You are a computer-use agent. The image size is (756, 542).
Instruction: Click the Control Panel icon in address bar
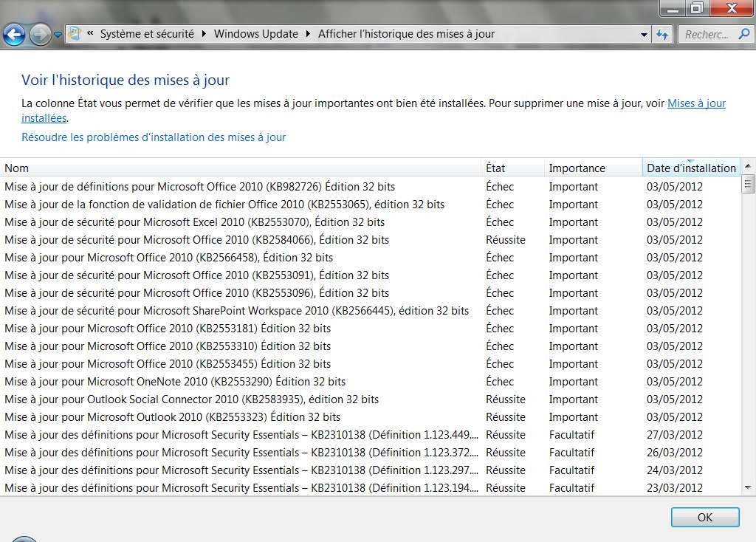click(x=74, y=34)
